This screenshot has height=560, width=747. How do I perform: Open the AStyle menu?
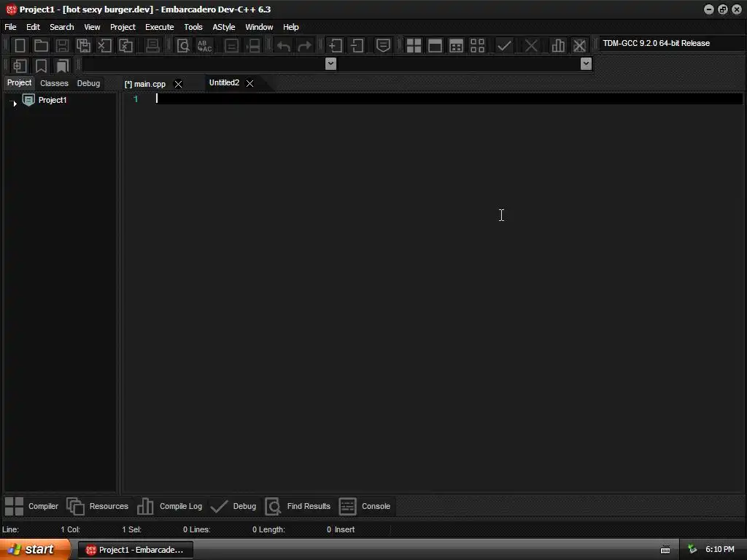pos(223,27)
